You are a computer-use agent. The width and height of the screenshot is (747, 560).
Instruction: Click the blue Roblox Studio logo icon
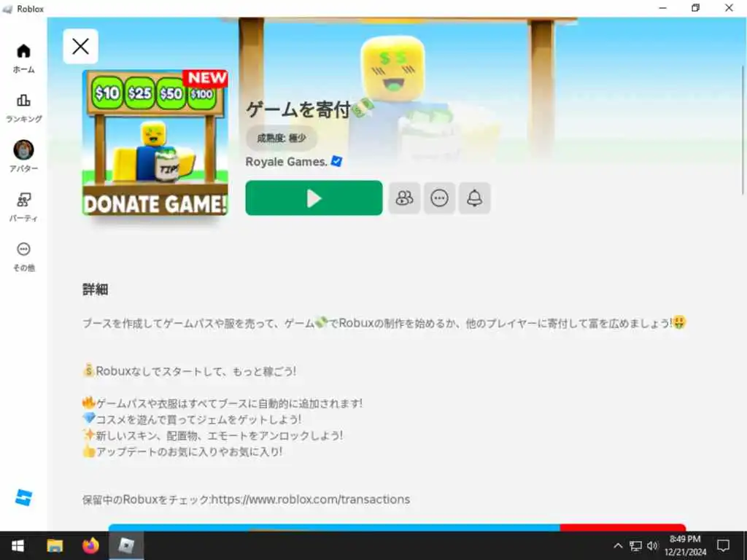23,497
